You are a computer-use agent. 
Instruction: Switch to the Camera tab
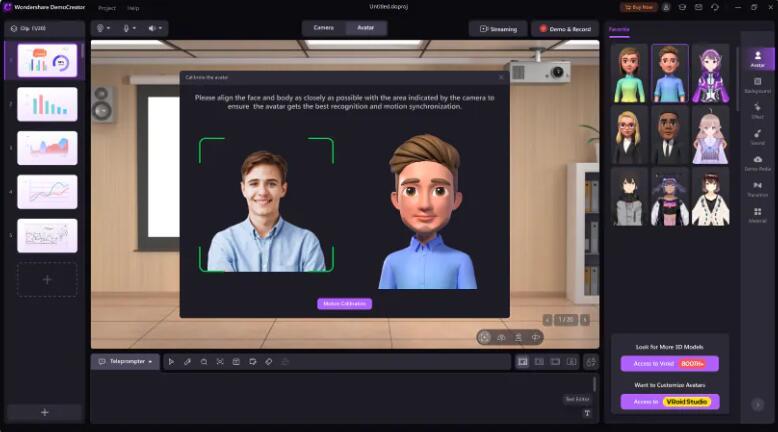click(x=324, y=28)
